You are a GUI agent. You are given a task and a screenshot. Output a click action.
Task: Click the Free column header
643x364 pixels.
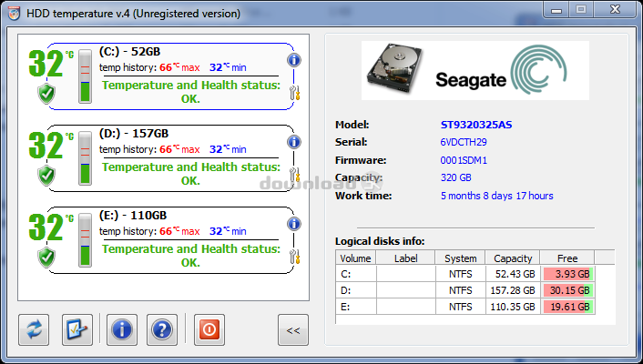tap(567, 258)
